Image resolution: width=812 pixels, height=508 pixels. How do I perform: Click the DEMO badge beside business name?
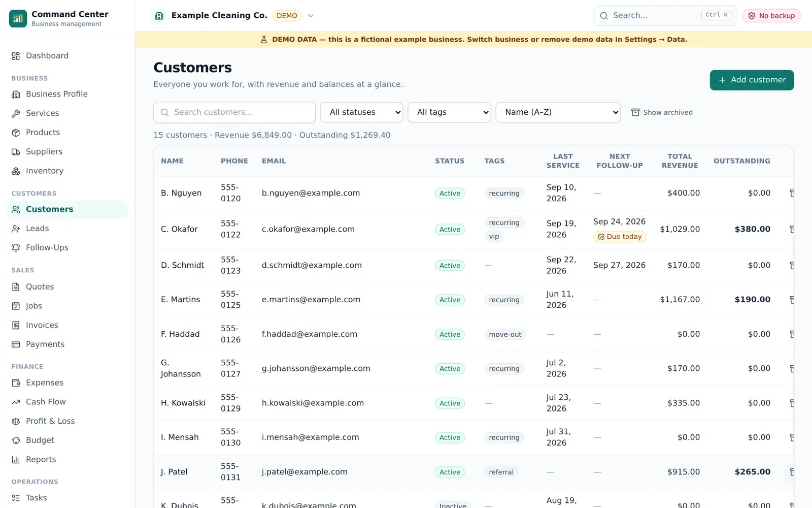[287, 16]
